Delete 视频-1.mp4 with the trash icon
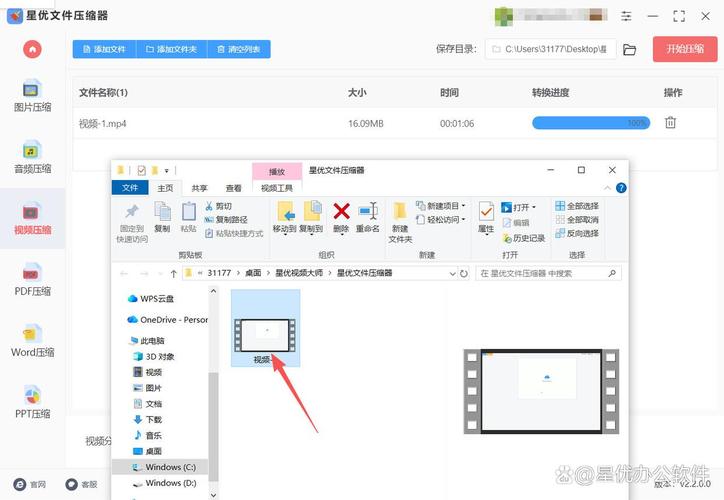 pyautogui.click(x=670, y=122)
